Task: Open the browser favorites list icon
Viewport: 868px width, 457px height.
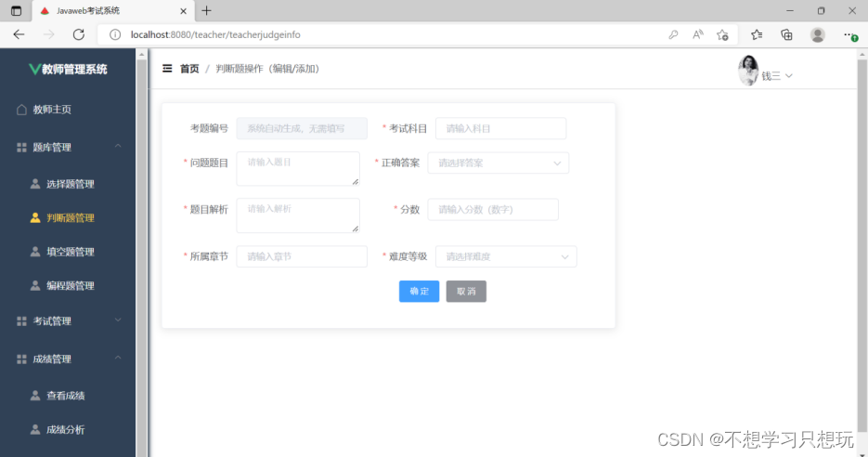Action: pos(757,34)
